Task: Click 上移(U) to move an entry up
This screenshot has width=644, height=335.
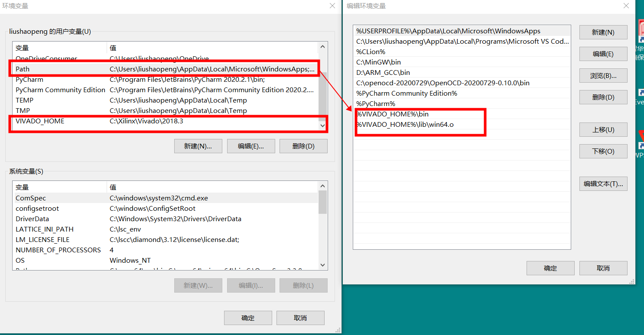Action: click(603, 129)
